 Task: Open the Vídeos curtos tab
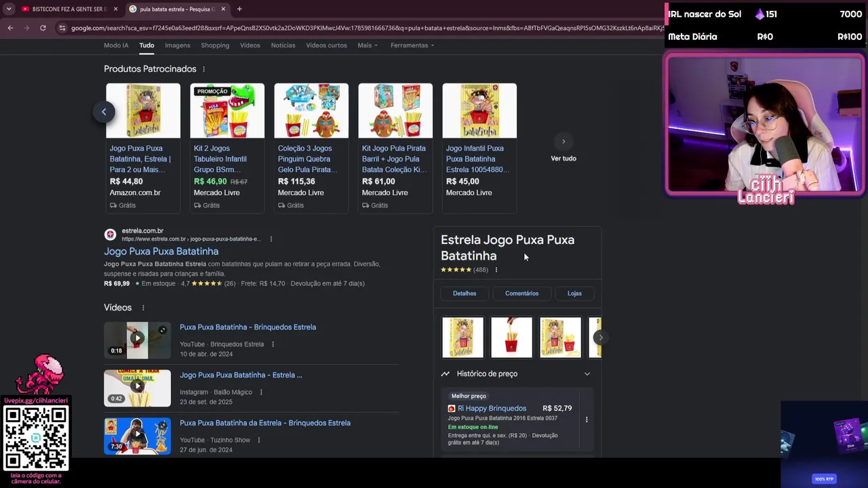326,45
